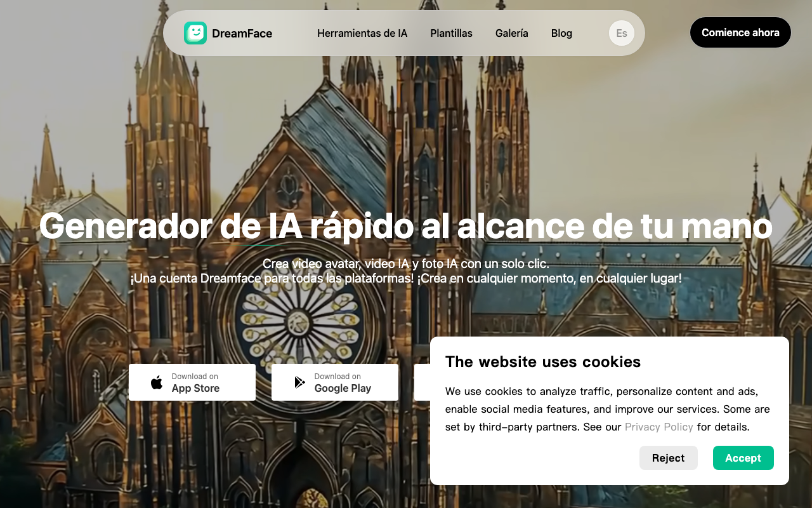Visit the Blog section
Image resolution: width=812 pixels, height=508 pixels.
point(561,33)
